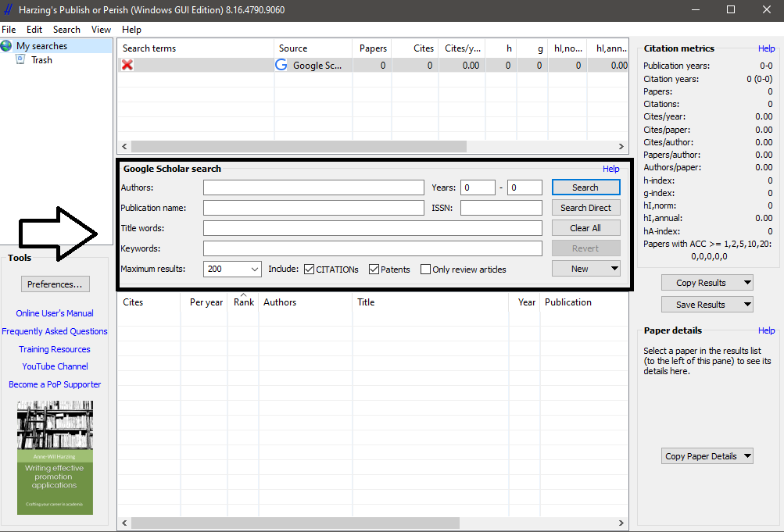The width and height of the screenshot is (784, 532).
Task: Open the Edit menu
Action: point(34,30)
